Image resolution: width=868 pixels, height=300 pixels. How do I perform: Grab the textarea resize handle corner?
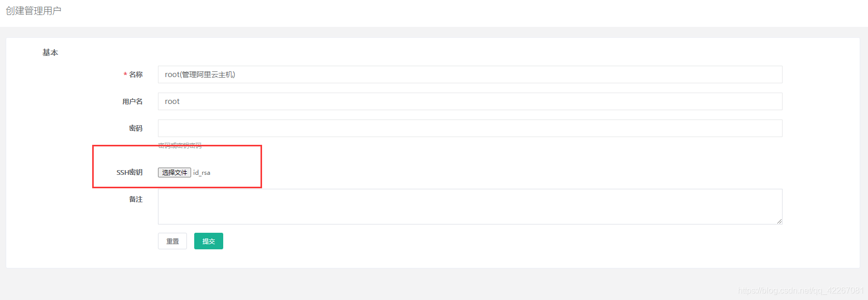[779, 221]
